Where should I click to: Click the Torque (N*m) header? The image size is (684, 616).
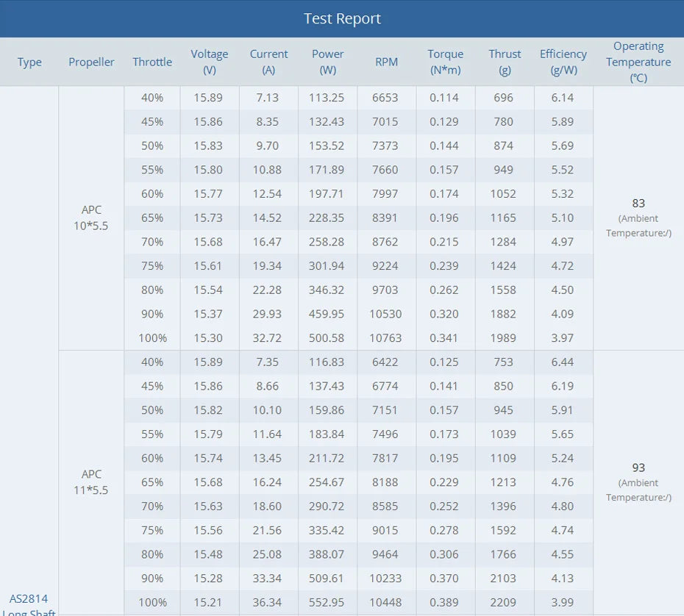coord(446,62)
